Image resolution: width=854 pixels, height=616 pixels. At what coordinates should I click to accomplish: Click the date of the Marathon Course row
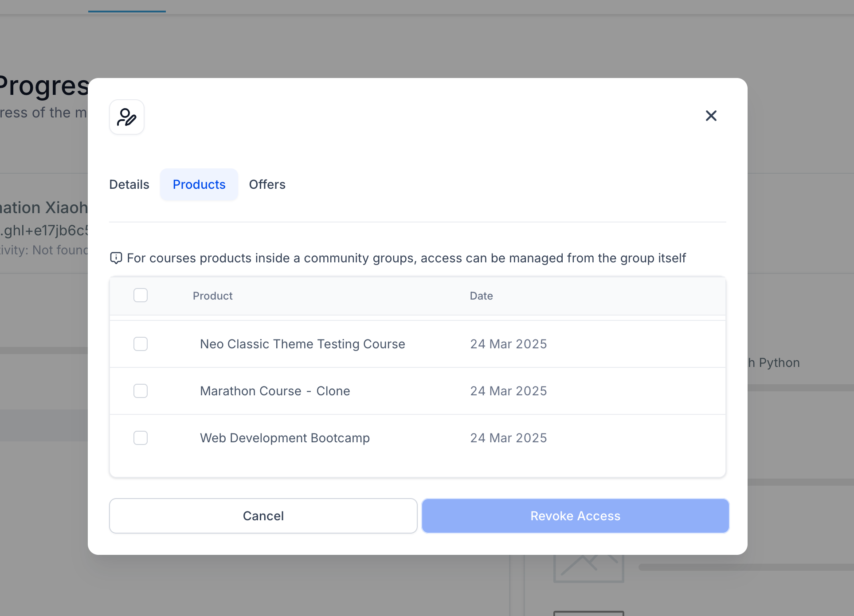pyautogui.click(x=508, y=391)
